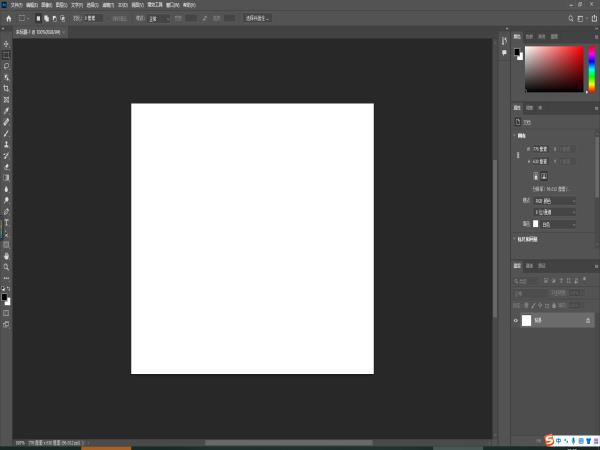This screenshot has height=450, width=600.
Task: Open the File menu
Action: [15, 5]
